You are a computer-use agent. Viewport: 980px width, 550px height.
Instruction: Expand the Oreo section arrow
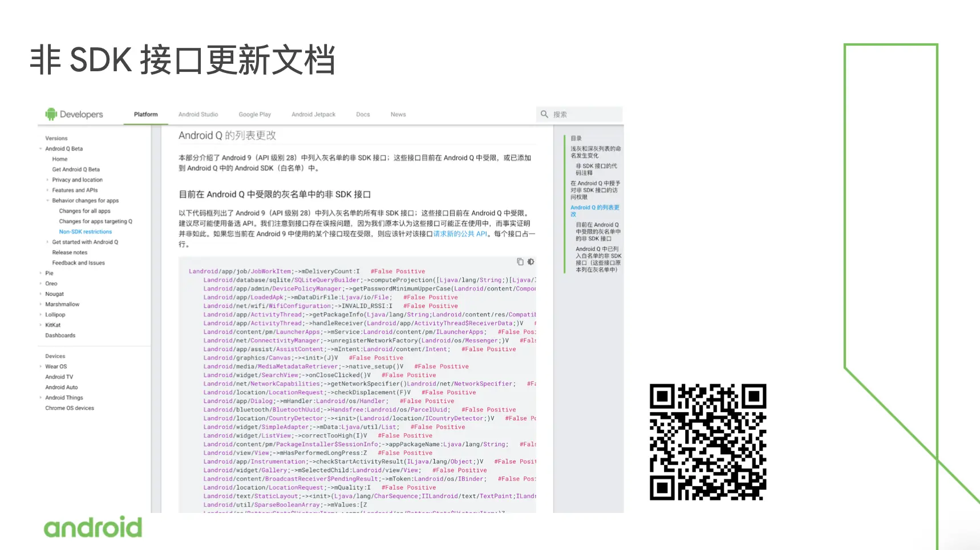[x=41, y=283]
